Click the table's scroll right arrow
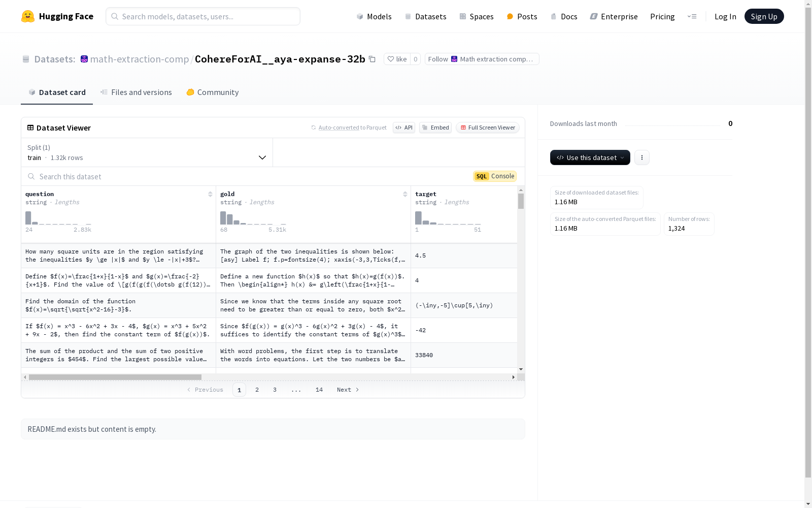The image size is (812, 508). click(x=514, y=377)
